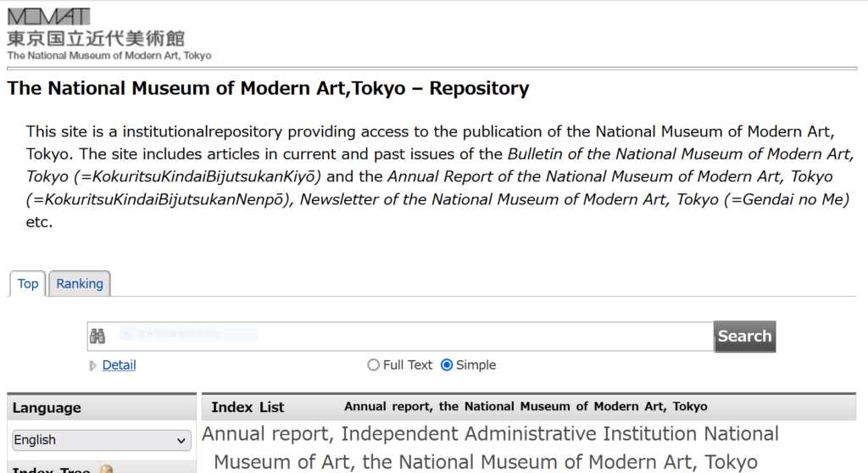Click the Repository page title heading
The height and width of the screenshot is (473, 868).
click(x=268, y=89)
